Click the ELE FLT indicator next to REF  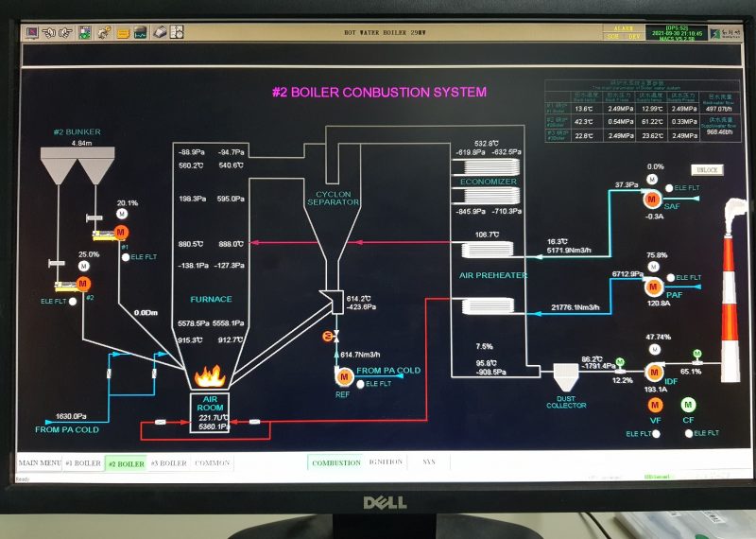pos(360,384)
